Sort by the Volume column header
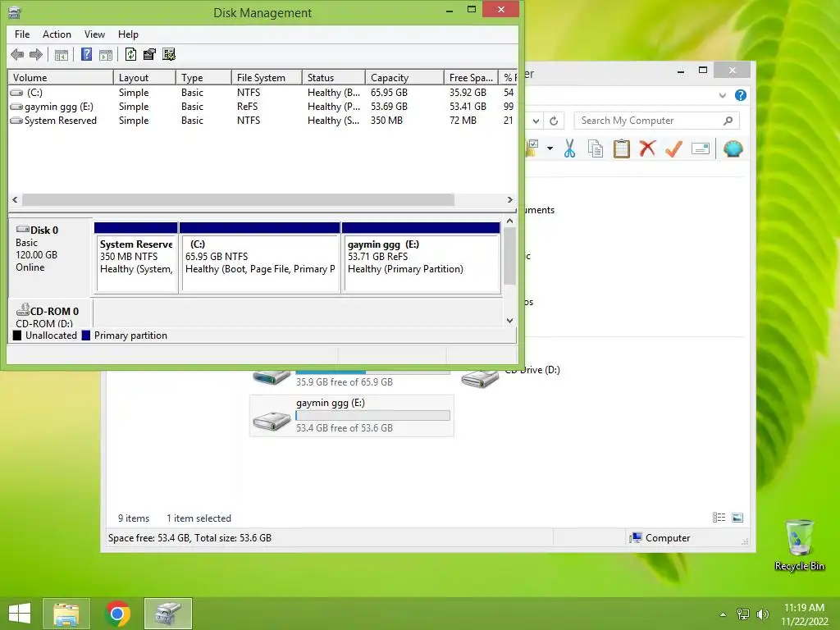The height and width of the screenshot is (630, 840). click(61, 78)
